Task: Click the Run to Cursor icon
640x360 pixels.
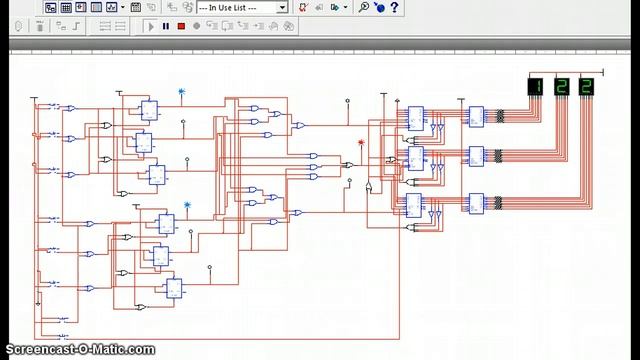Action: [258, 26]
